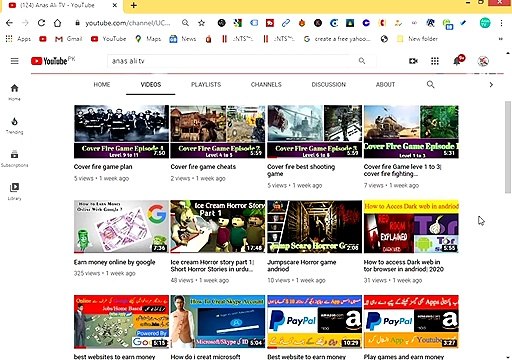The height and width of the screenshot is (360, 512).
Task: Open the Apps grid in bookmarks bar
Action: (18, 39)
